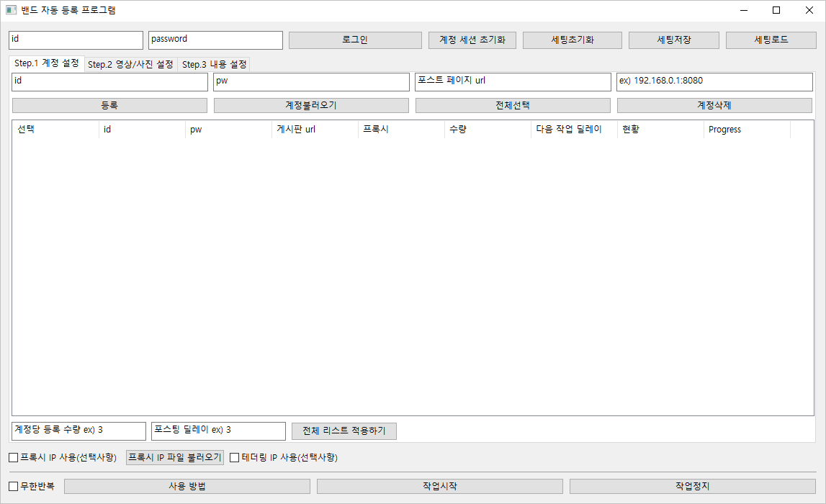
Task: Sort by the 프록시 column header
Action: pyautogui.click(x=400, y=130)
